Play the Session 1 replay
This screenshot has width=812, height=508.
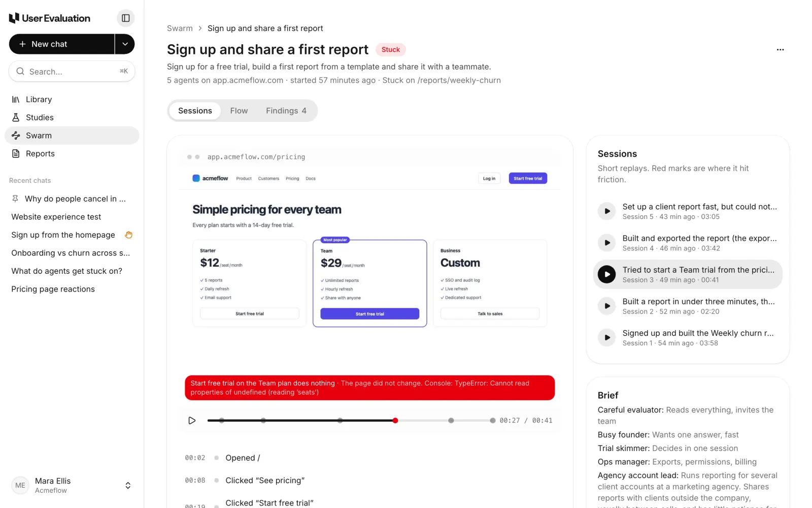coord(606,338)
